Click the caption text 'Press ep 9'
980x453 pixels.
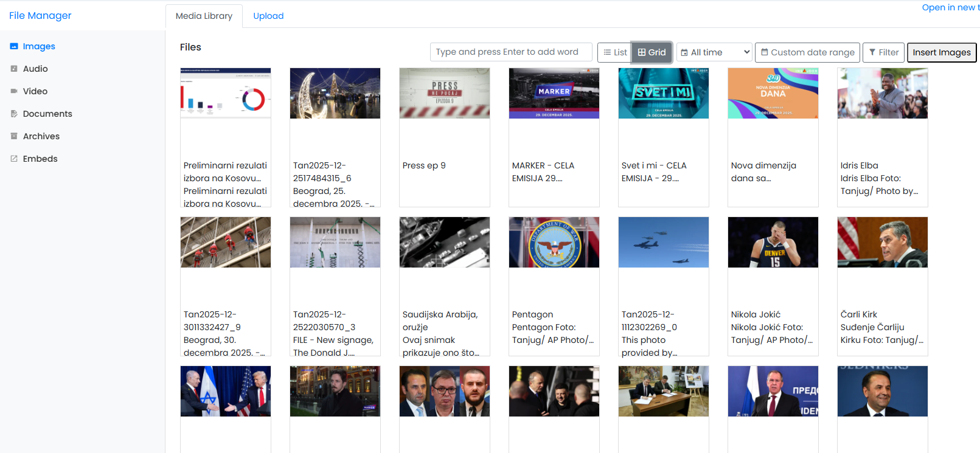pyautogui.click(x=424, y=165)
